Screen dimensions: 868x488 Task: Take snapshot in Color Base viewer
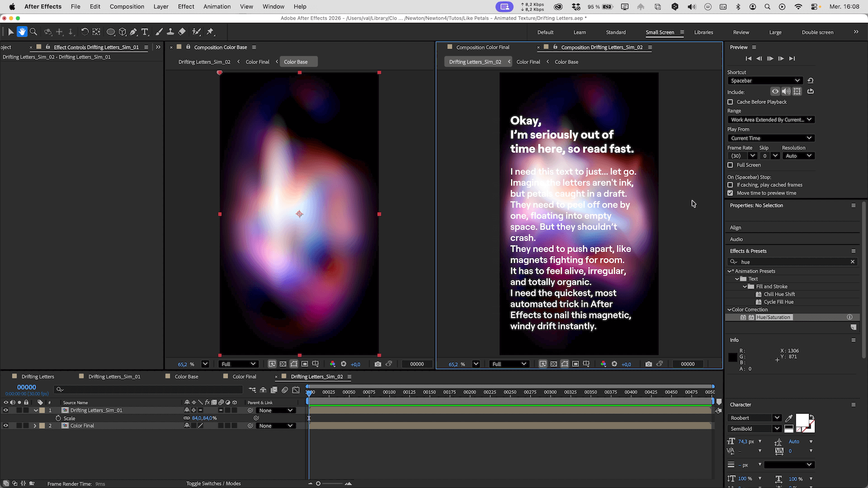coord(378,364)
